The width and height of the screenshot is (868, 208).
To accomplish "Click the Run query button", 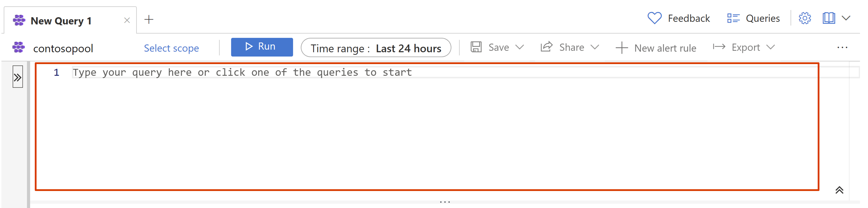I will click(262, 47).
